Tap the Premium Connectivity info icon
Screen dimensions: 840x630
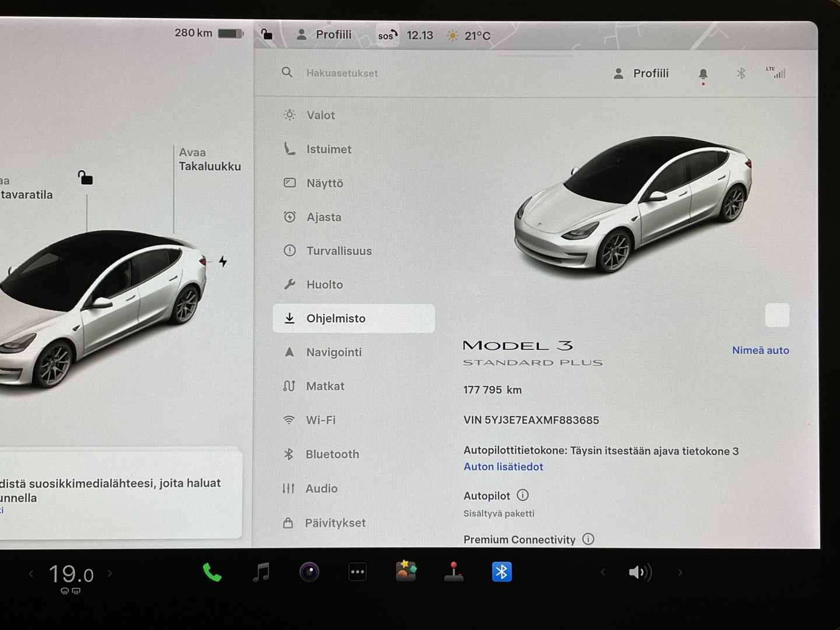[588, 539]
